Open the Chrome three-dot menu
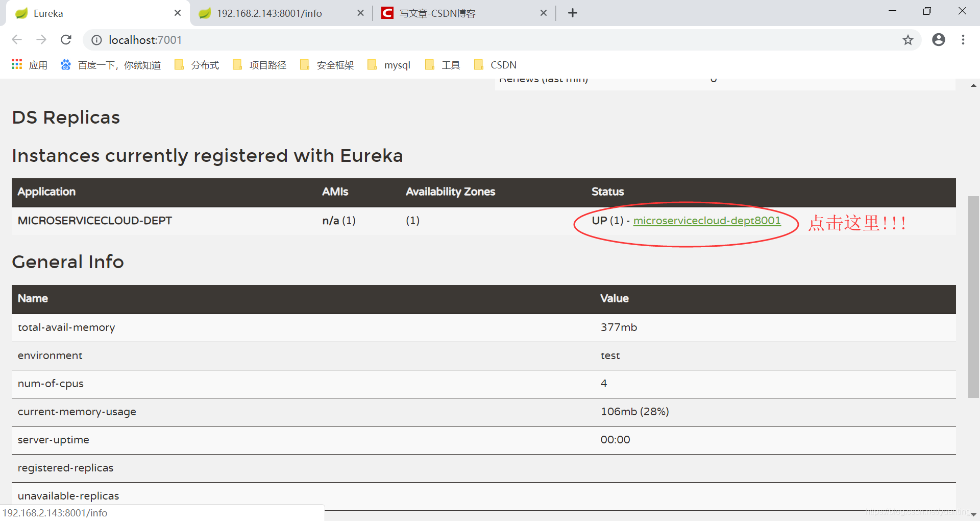The image size is (980, 521). 963,40
